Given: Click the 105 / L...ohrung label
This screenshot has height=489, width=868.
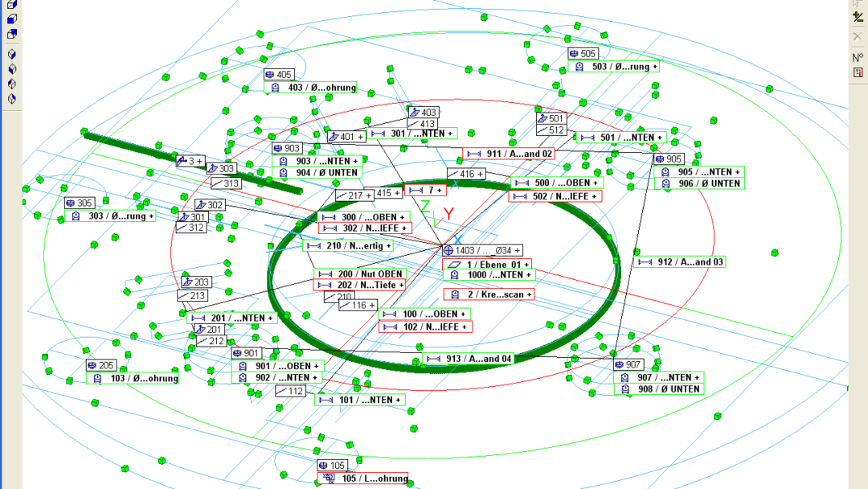Looking at the screenshot, I should (364, 479).
